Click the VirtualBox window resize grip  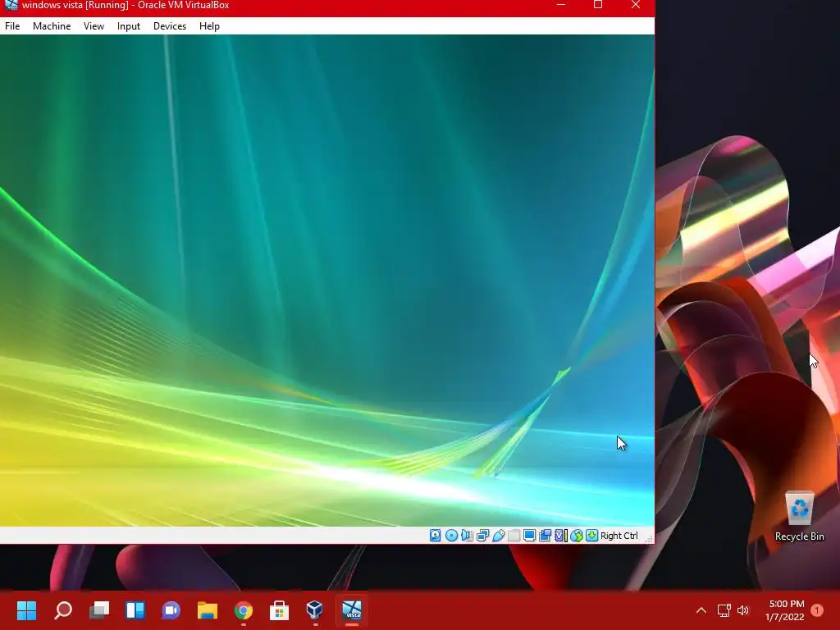point(649,538)
